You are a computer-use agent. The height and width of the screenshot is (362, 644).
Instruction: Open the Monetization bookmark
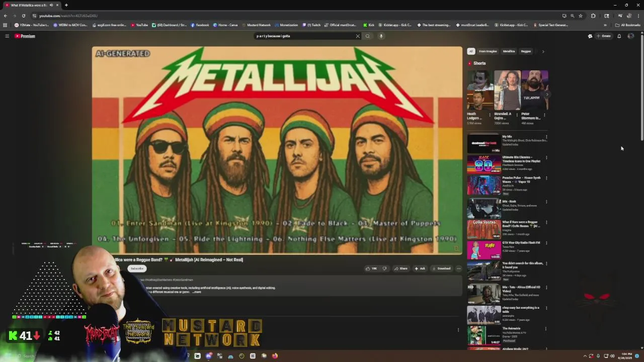[x=287, y=25]
